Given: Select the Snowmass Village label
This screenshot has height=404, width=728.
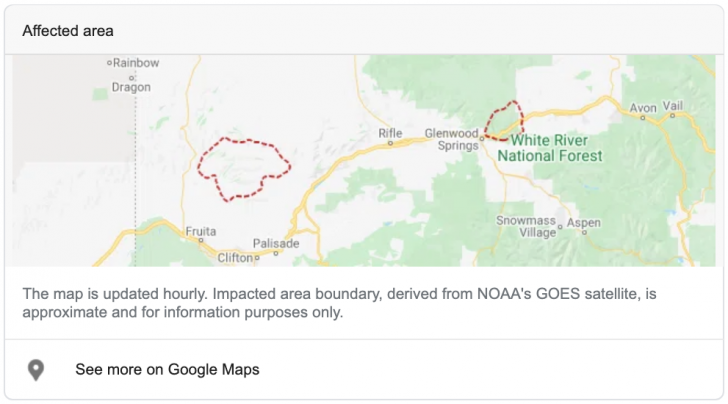Looking at the screenshot, I should click(x=524, y=226).
